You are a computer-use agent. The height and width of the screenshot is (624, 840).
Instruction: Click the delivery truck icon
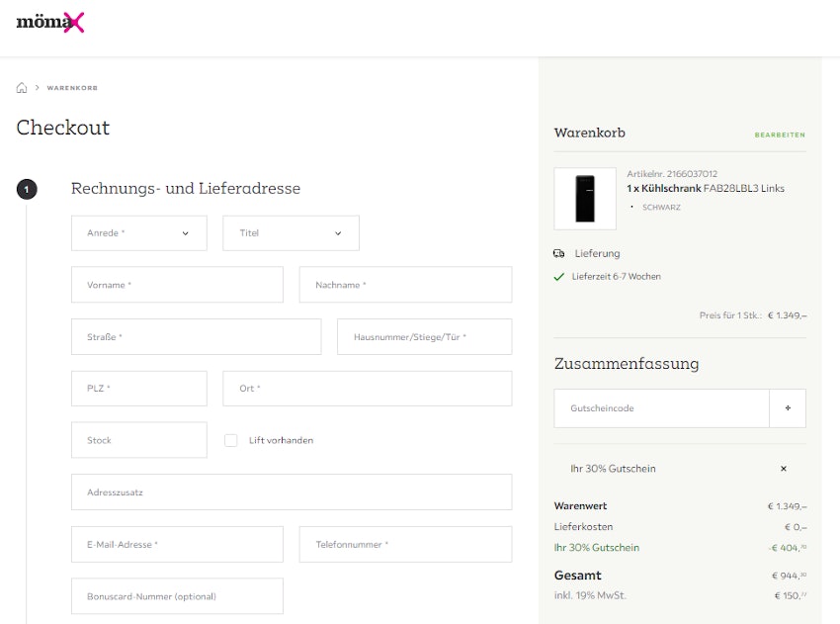pos(559,253)
